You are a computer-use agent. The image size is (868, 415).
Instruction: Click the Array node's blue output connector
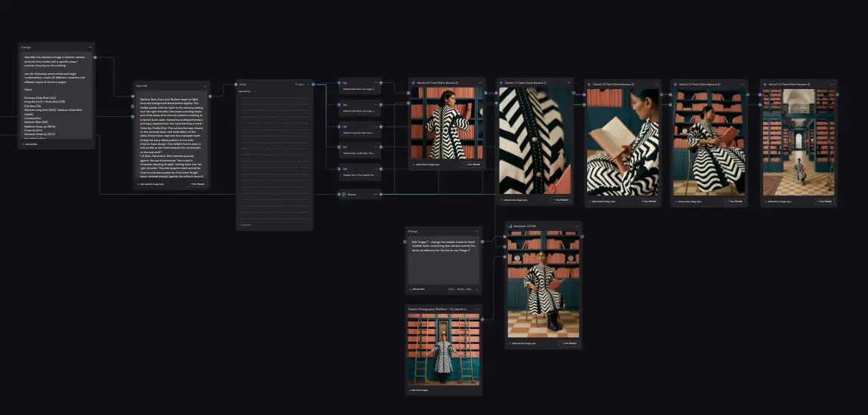pyautogui.click(x=313, y=84)
